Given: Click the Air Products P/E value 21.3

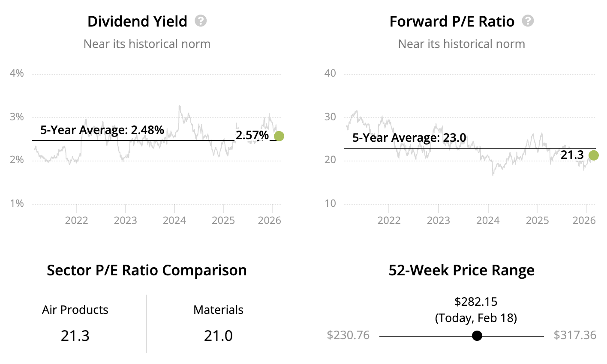Looking at the screenshot, I should click(x=75, y=336).
